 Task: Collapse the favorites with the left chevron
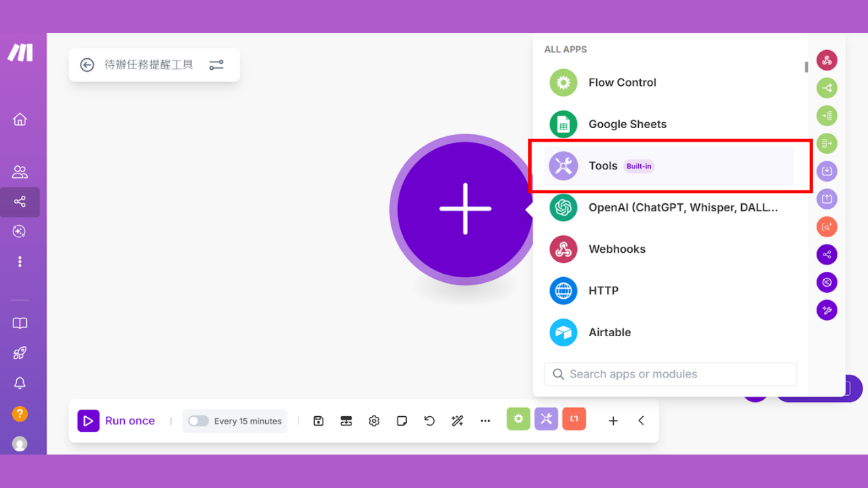pos(641,421)
